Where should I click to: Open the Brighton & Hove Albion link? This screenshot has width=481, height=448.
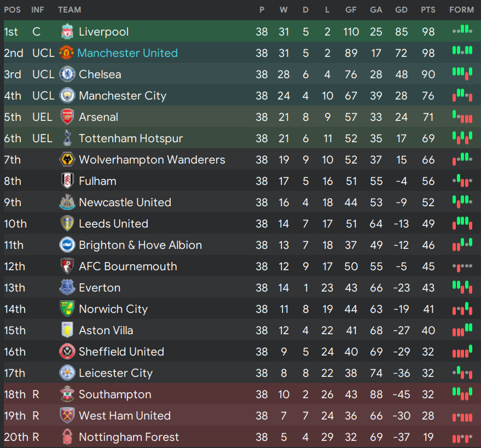[140, 245]
